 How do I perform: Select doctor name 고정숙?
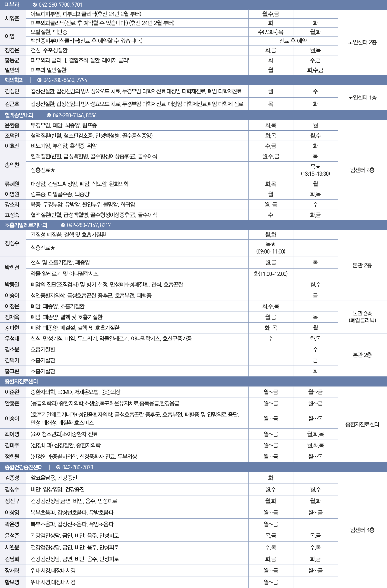[12, 215]
